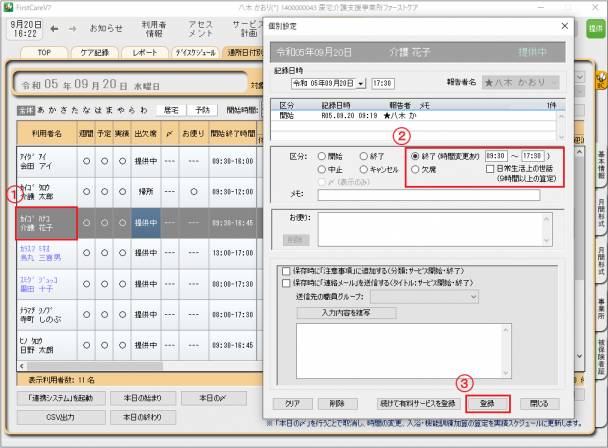The height and width of the screenshot is (448, 608).
Task: Open the 利用者情報 toolbar item
Action: [x=153, y=28]
